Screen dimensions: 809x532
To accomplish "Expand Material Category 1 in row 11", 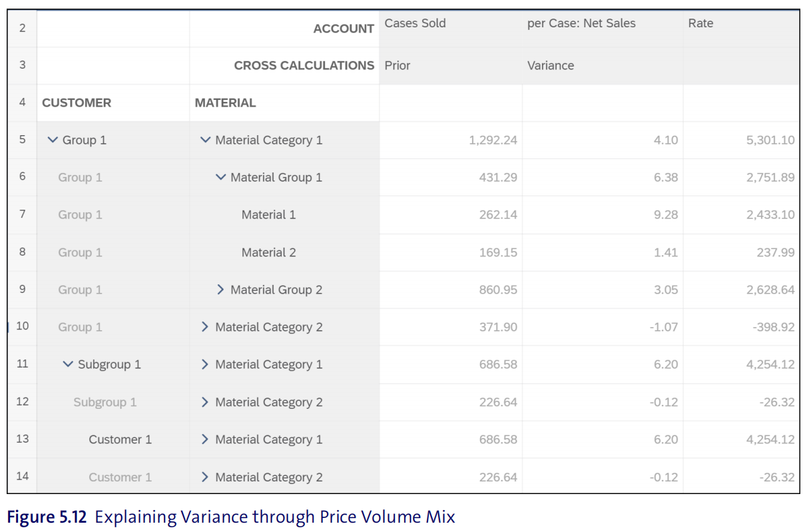I will [205, 364].
